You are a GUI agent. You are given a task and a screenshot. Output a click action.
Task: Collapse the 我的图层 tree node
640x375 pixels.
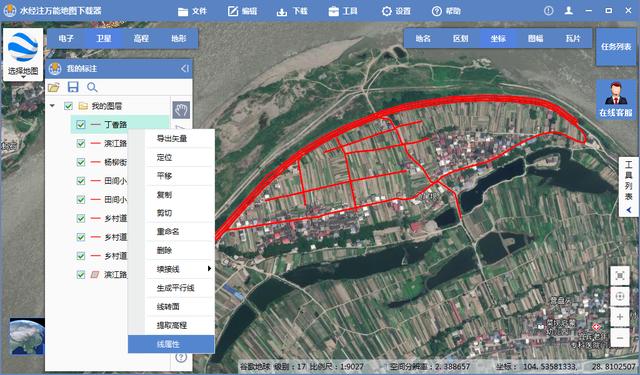pos(52,106)
